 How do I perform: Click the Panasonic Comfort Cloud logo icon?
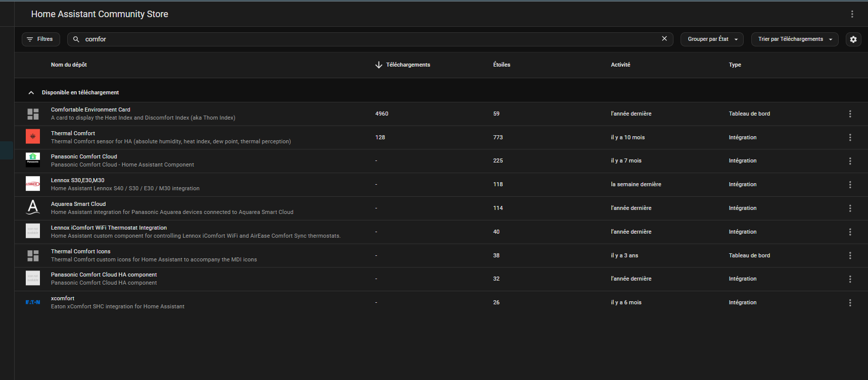[33, 160]
